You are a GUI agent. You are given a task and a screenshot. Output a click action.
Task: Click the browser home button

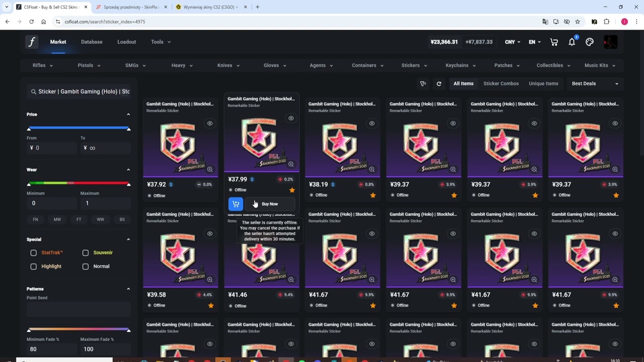[x=43, y=22]
